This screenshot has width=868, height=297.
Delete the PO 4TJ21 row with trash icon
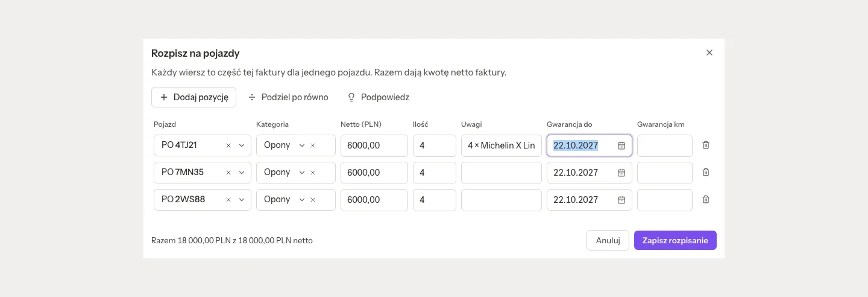coord(706,145)
